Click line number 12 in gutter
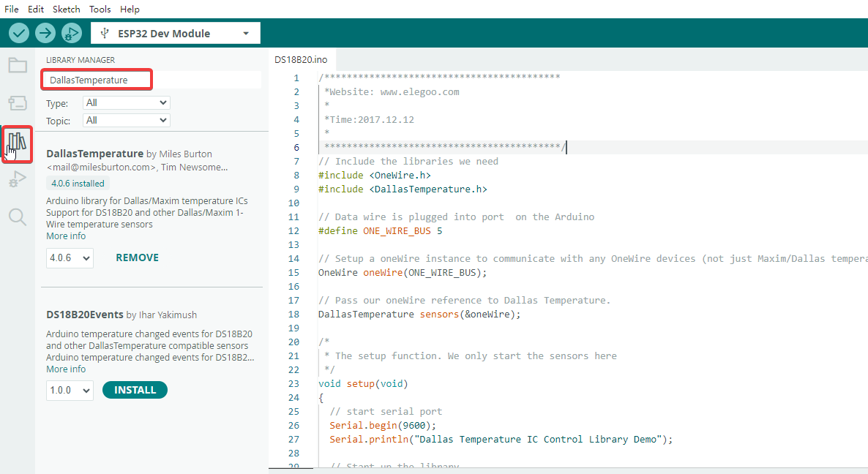Image resolution: width=868 pixels, height=474 pixels. pos(294,231)
